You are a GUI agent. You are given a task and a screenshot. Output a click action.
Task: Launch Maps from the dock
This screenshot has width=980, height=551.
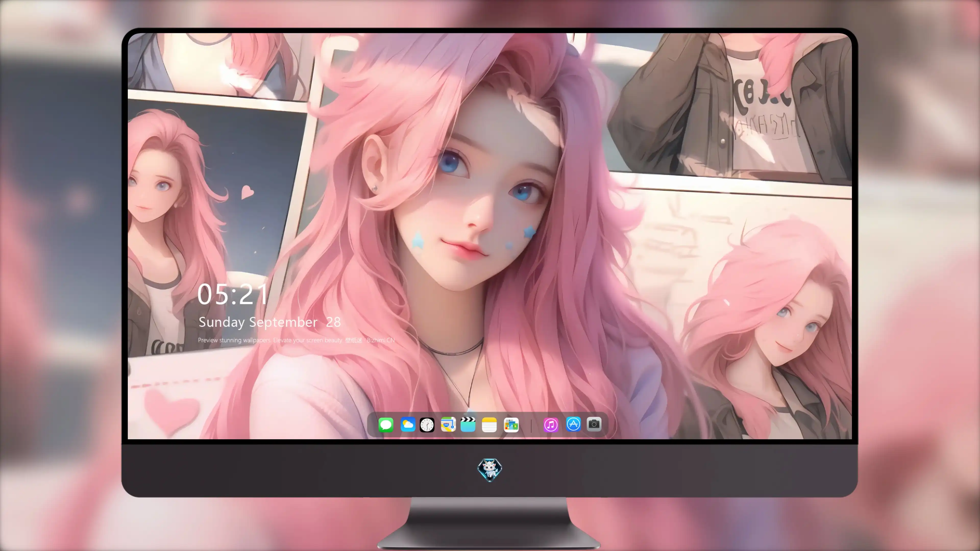[448, 425]
